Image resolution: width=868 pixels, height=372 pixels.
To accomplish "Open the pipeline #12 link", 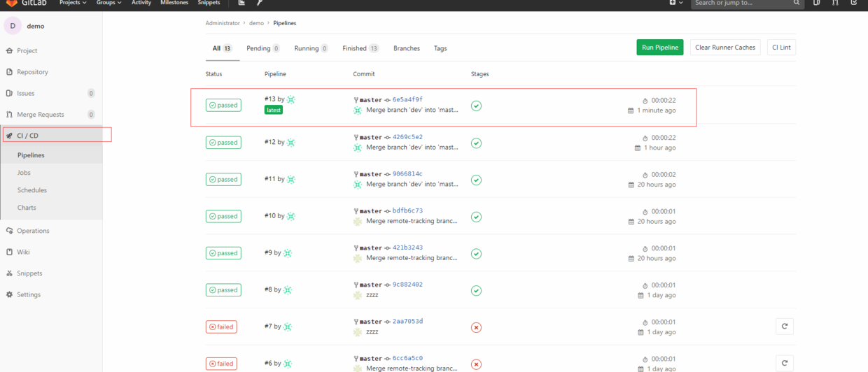I will pyautogui.click(x=269, y=142).
